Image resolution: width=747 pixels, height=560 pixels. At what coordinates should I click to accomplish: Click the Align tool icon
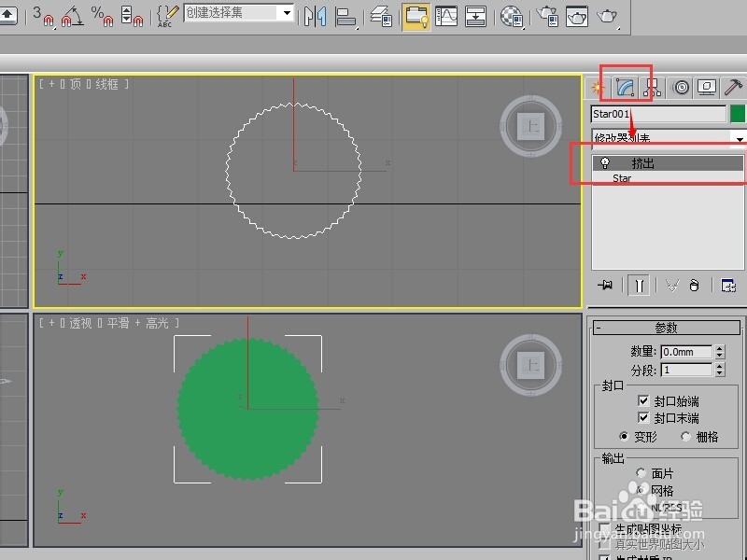pyautogui.click(x=345, y=16)
